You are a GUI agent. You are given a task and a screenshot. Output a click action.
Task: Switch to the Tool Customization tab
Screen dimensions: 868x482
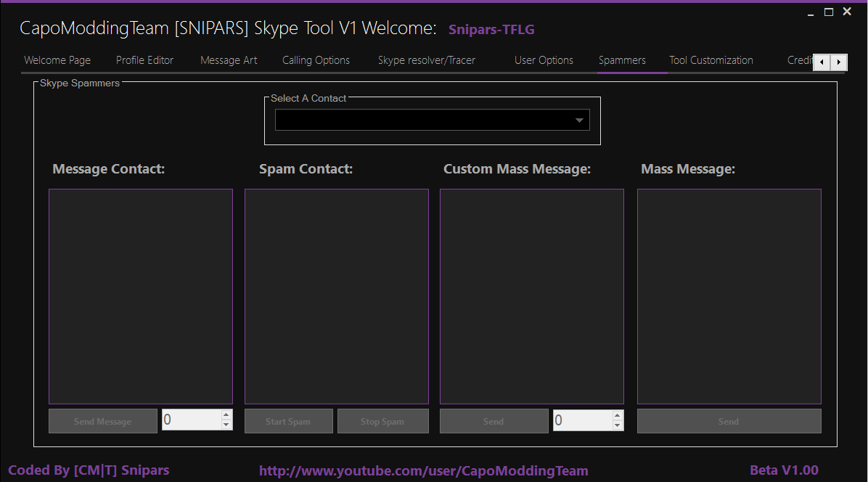[x=711, y=60]
